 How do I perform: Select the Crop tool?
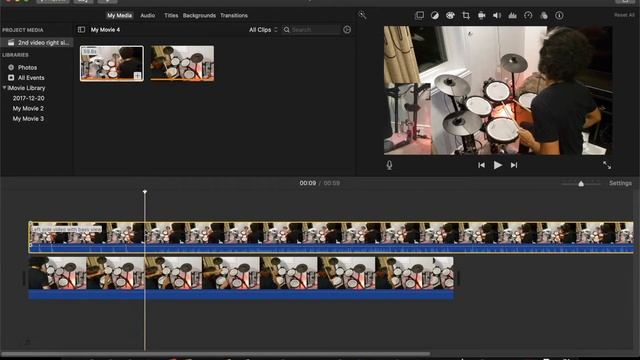click(466, 16)
